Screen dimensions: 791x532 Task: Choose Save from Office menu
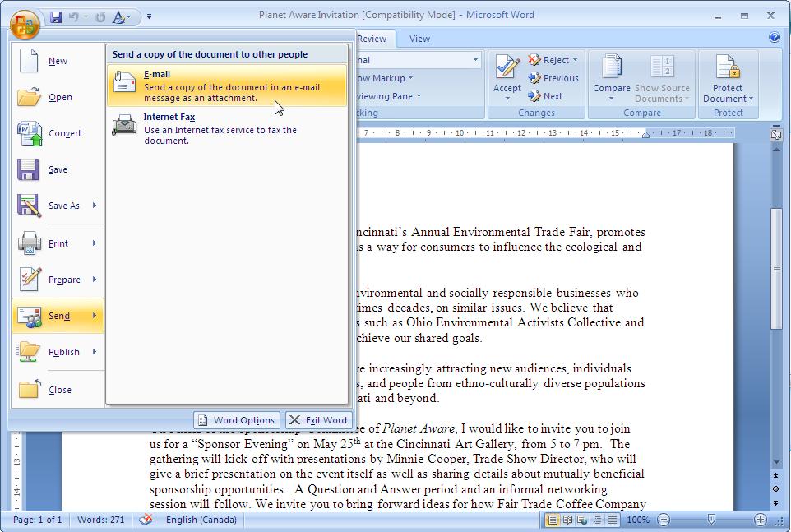point(58,170)
